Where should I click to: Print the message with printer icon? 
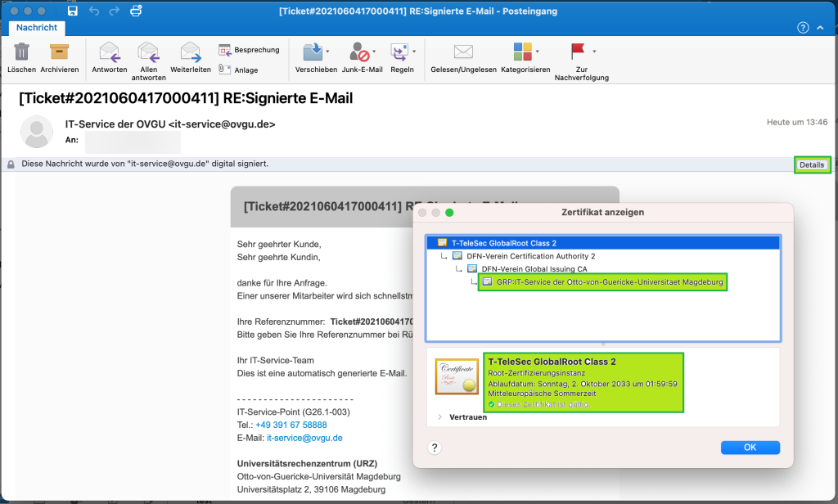click(137, 11)
